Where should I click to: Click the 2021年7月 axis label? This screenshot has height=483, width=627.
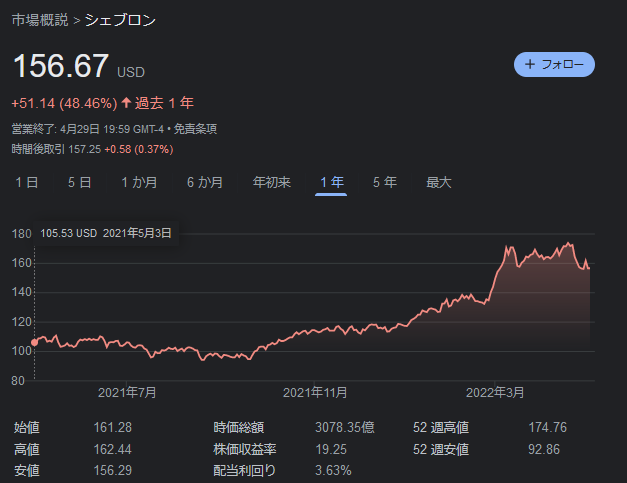(127, 393)
